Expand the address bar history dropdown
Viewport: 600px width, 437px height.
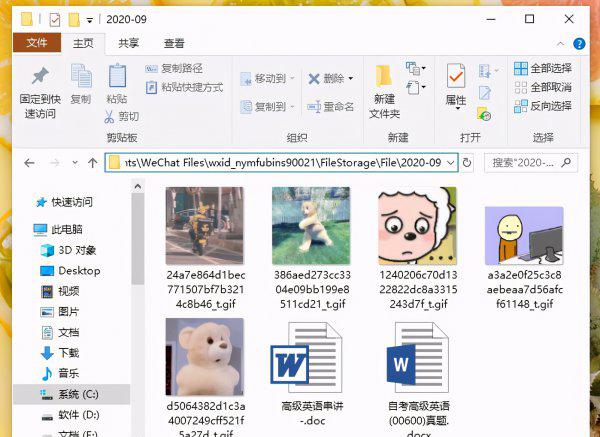[x=451, y=163]
